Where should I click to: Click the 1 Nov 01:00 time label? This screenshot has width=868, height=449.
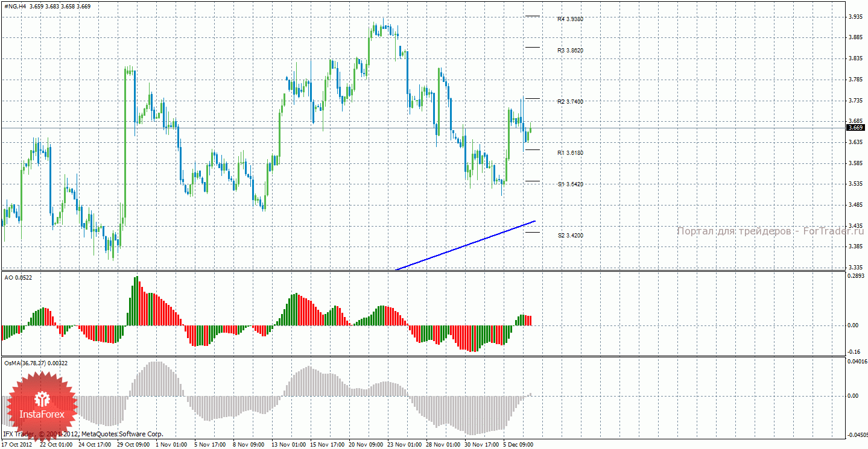171,444
